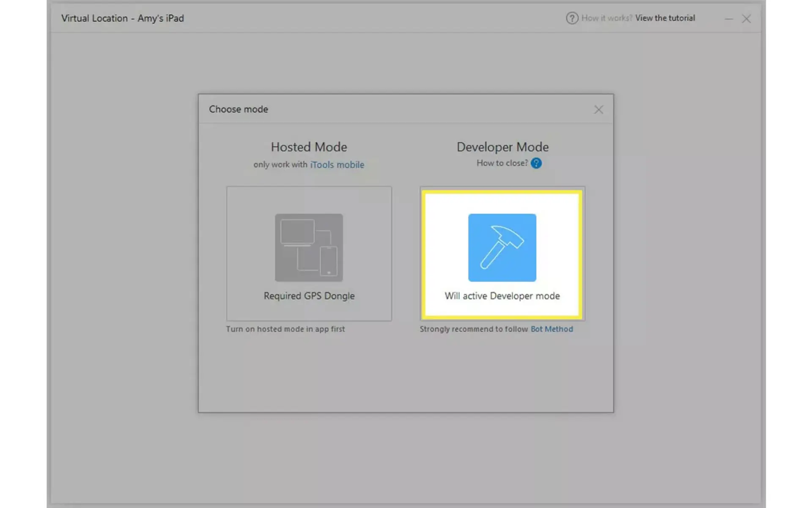Minimize the Virtual Location window
Screen dimensions: 812x508
tap(729, 19)
